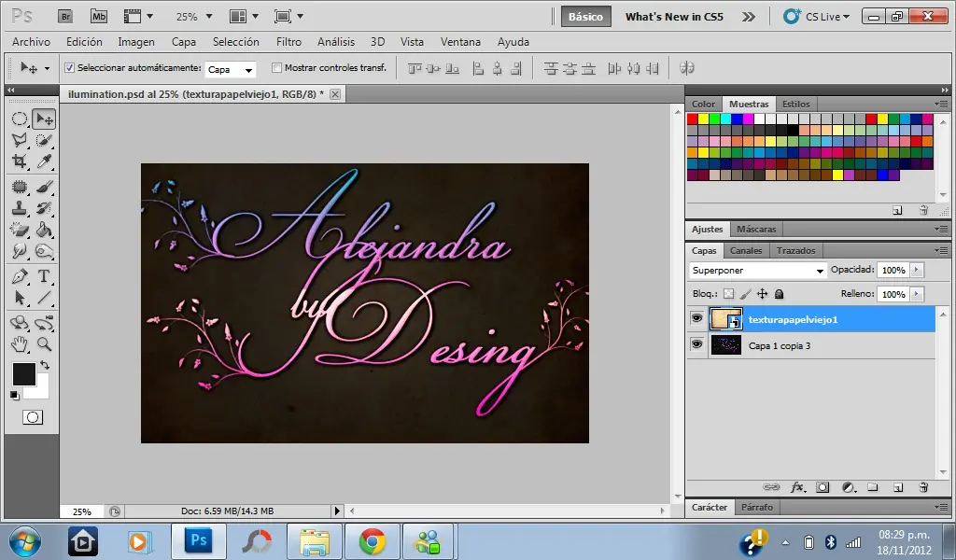Choose the Paint Bucket tool
The width and height of the screenshot is (956, 560).
pos(43,230)
